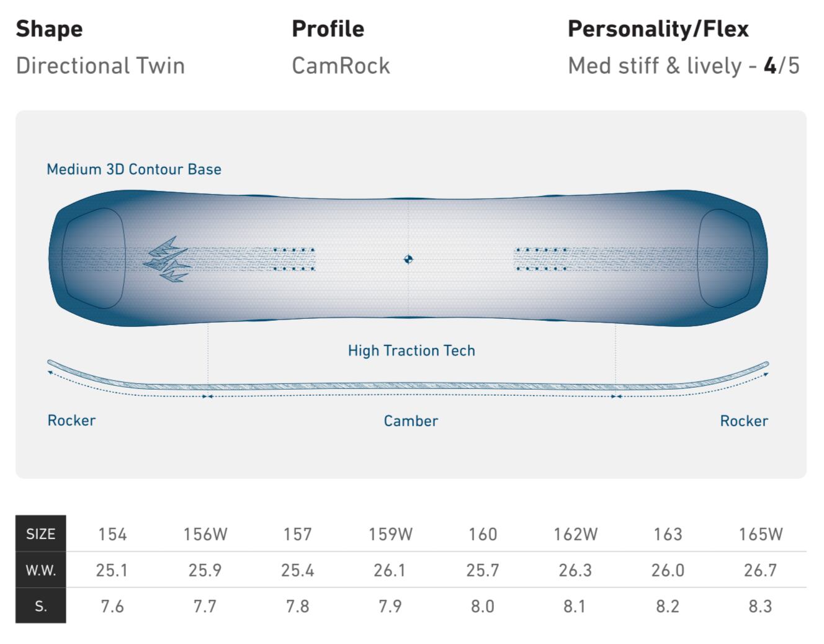Click the W.W. row header cell

(x=41, y=570)
